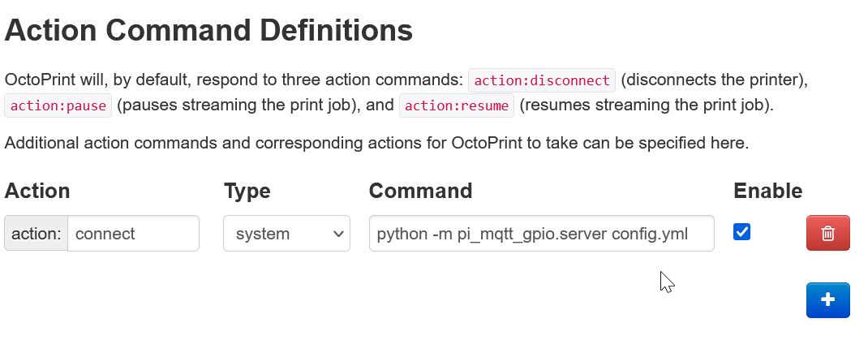Add a new action command with plus button
The width and height of the screenshot is (868, 353).
tap(827, 299)
